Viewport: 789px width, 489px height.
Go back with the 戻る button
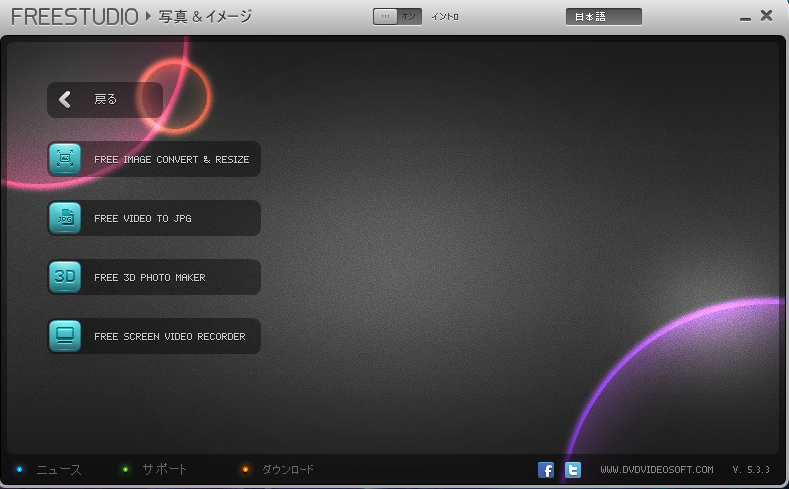tap(105, 100)
